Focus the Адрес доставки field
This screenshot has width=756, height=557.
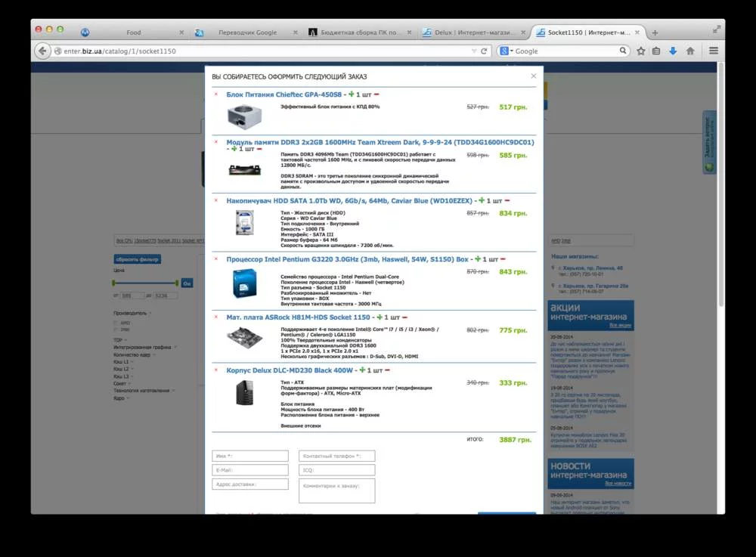point(250,484)
